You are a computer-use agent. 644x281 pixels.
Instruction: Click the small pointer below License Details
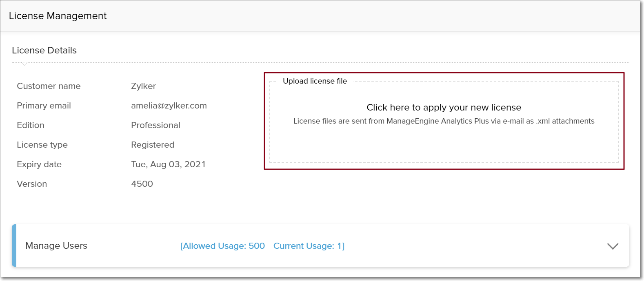click(24, 64)
